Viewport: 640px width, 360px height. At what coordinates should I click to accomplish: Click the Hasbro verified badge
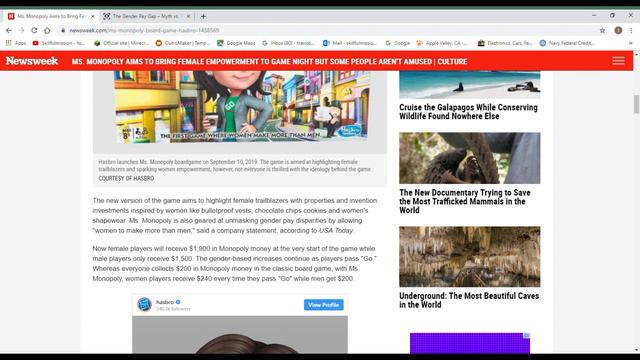178,302
